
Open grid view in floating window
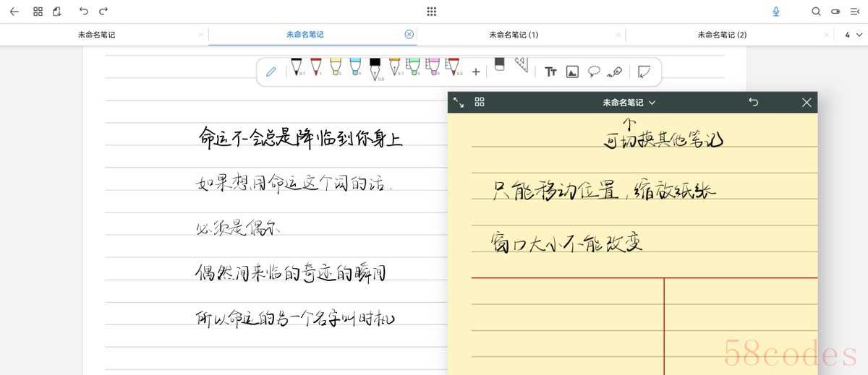[x=480, y=103]
